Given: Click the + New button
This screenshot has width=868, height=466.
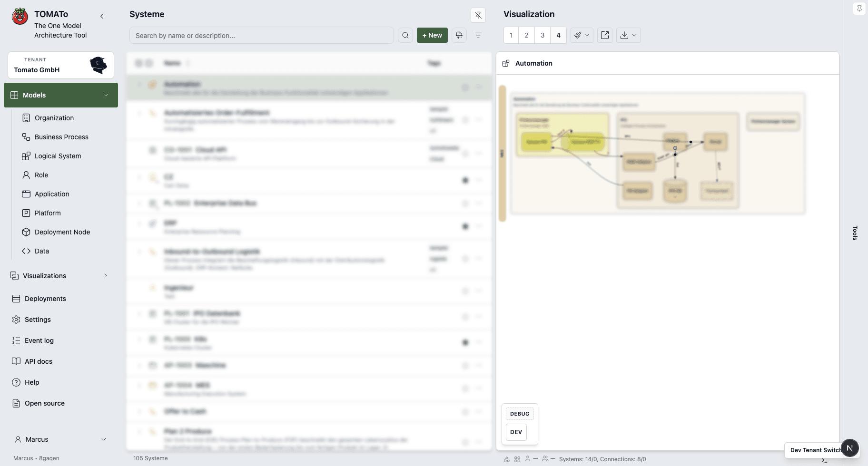Looking at the screenshot, I should tap(432, 35).
